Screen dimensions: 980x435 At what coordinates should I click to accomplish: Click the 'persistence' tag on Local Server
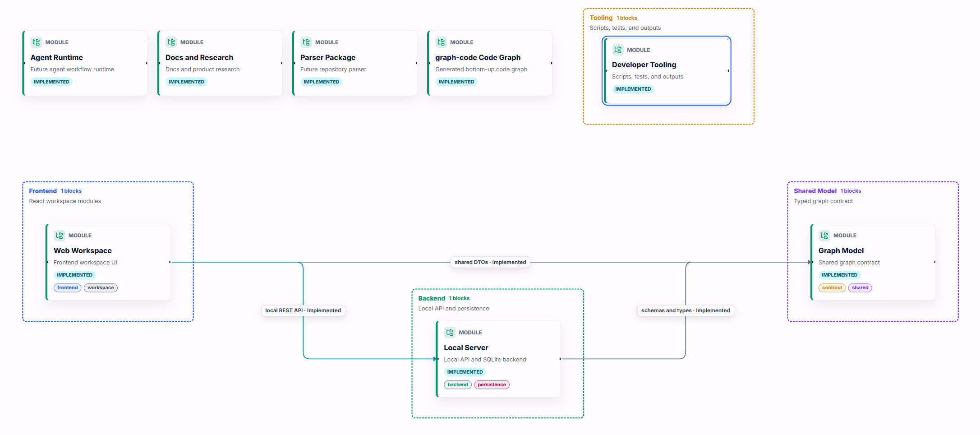(x=492, y=385)
